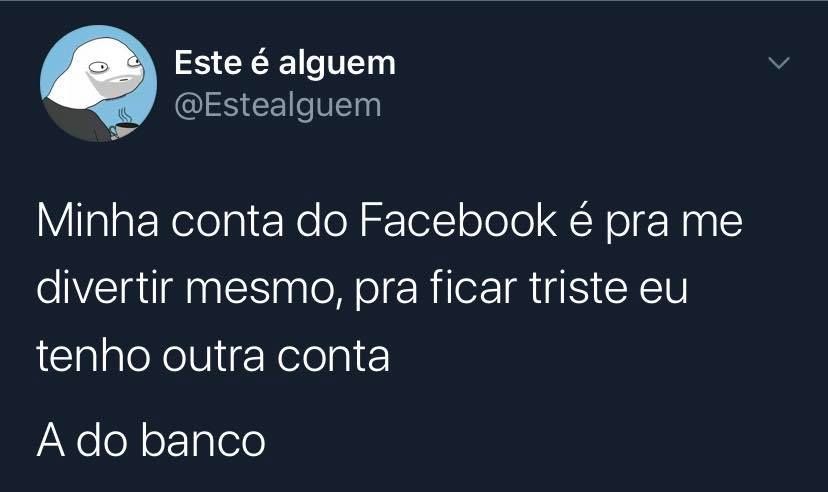Click the word "triste" in the tweet
The height and width of the screenshot is (492, 828).
(578, 288)
